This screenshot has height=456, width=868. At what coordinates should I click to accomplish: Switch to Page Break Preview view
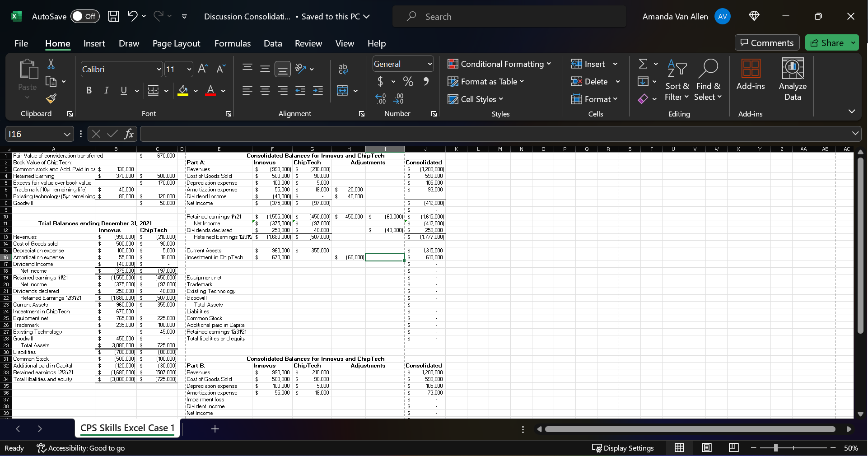coord(734,448)
